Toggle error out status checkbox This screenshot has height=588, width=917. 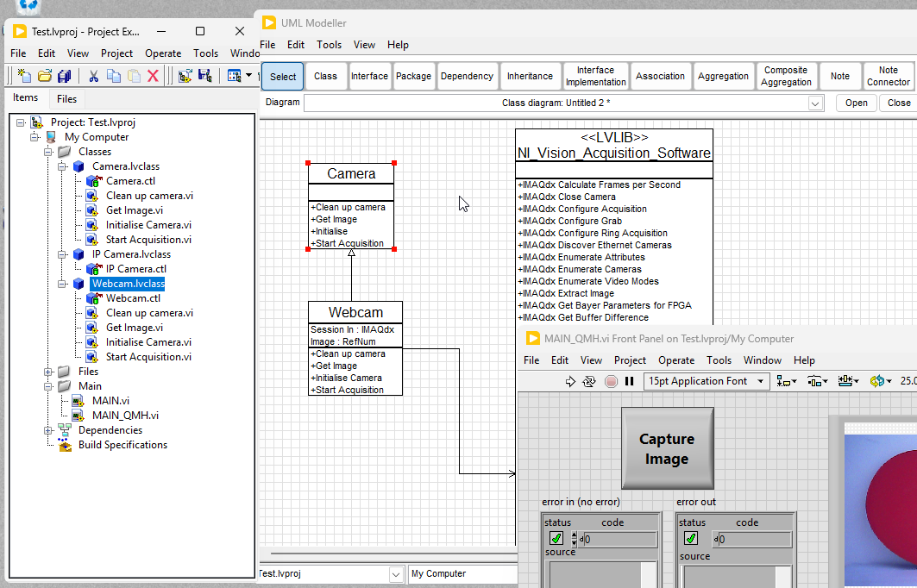click(691, 538)
